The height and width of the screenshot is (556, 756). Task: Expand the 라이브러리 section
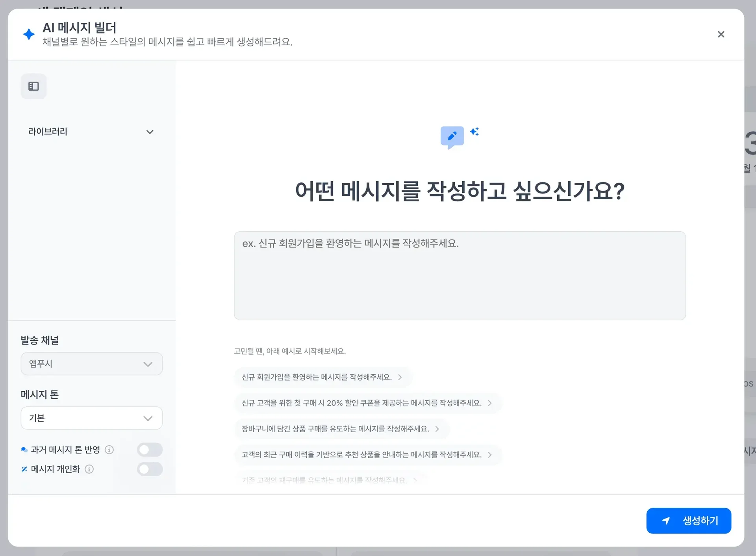click(x=150, y=132)
